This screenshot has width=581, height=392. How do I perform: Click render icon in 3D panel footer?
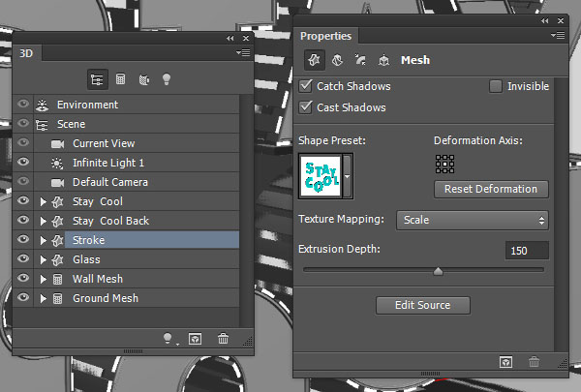click(195, 339)
